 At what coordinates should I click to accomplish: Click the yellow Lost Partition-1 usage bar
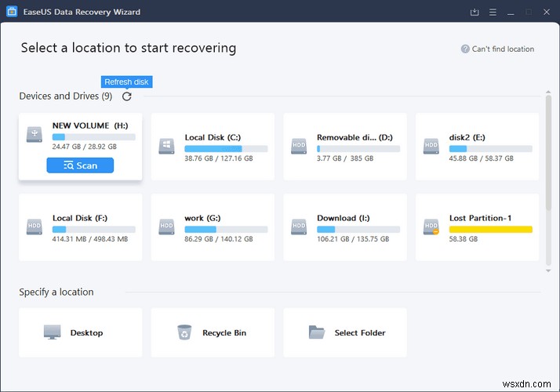click(490, 230)
